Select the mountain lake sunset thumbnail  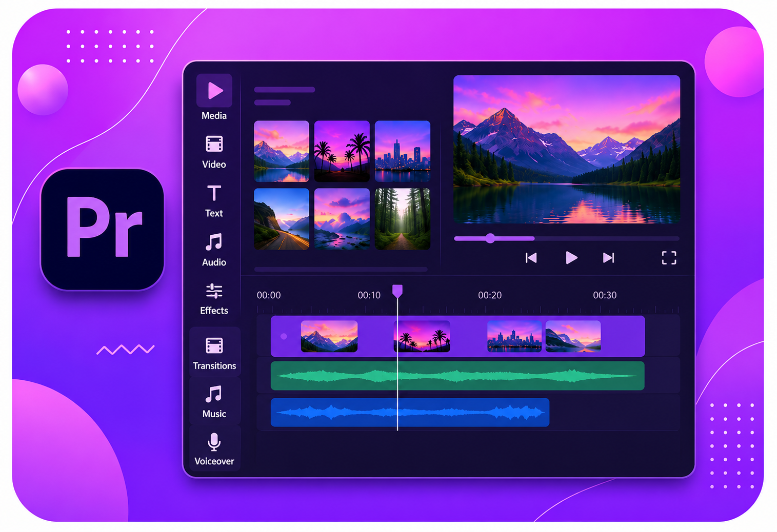[x=282, y=151]
